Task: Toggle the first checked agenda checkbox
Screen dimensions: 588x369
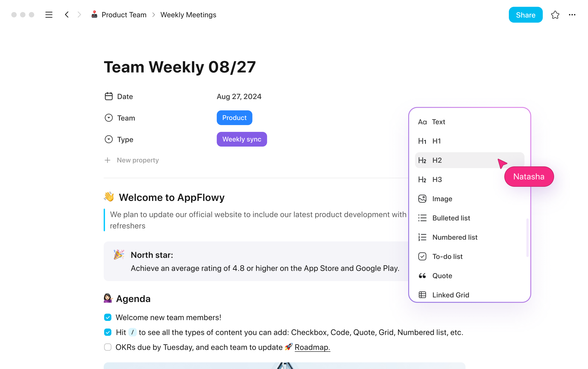Action: point(108,317)
